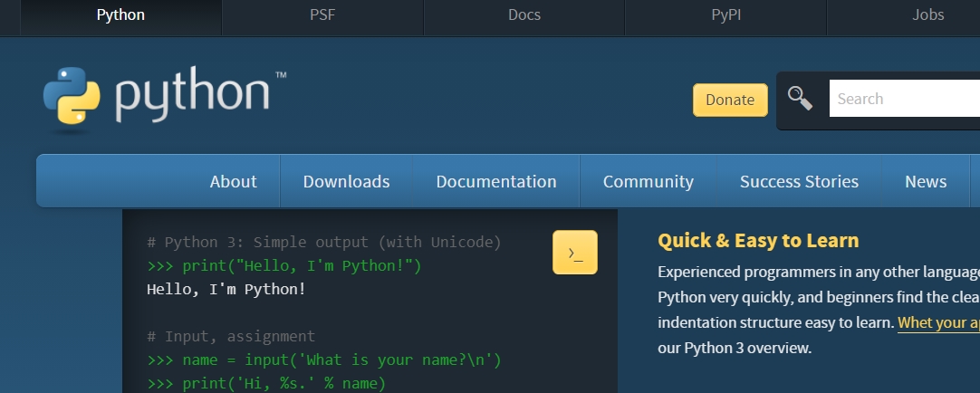
Task: Click the "Quick & Easy to Learn" heading
Action: [758, 241]
